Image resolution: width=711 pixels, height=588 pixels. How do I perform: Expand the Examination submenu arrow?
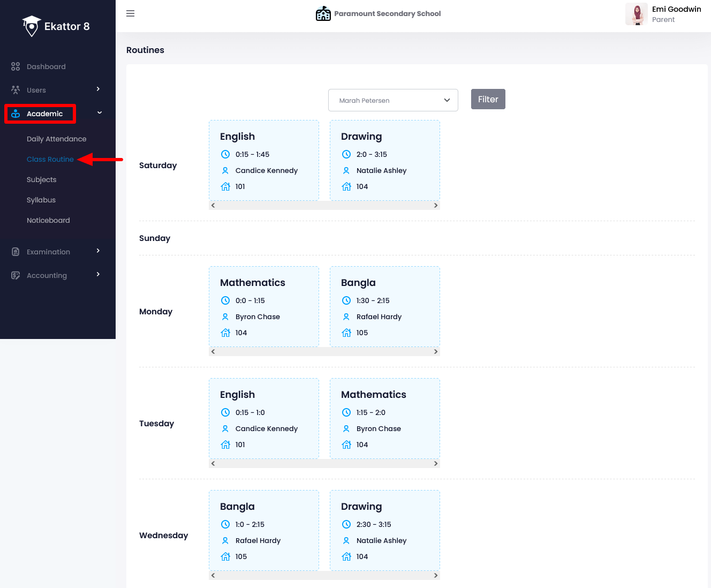(98, 251)
